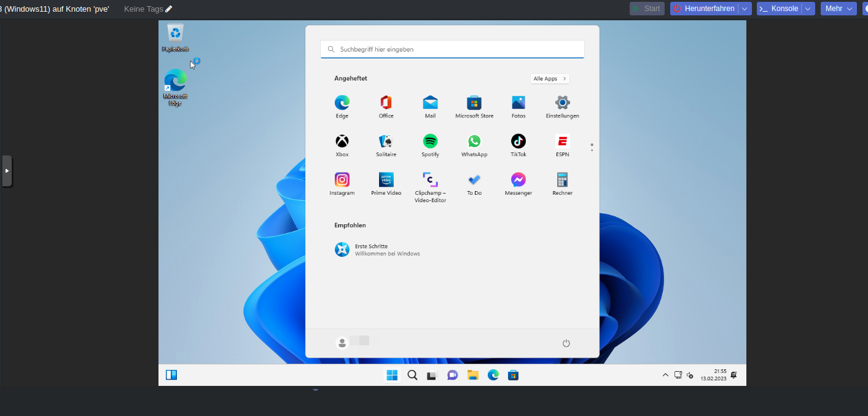868x416 pixels.
Task: Launch the TikTok app
Action: [518, 146]
